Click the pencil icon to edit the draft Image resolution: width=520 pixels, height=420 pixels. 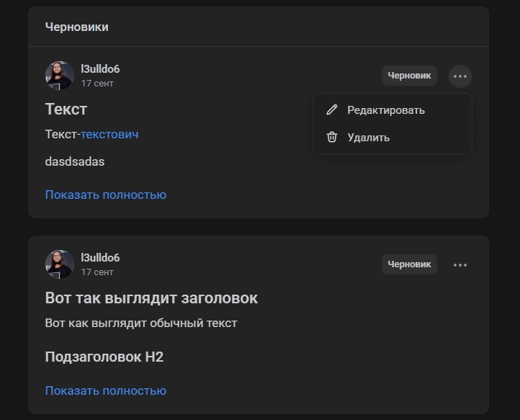332,110
